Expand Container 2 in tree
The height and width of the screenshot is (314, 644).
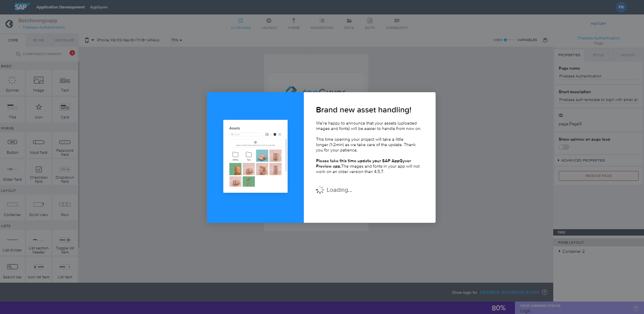click(559, 251)
